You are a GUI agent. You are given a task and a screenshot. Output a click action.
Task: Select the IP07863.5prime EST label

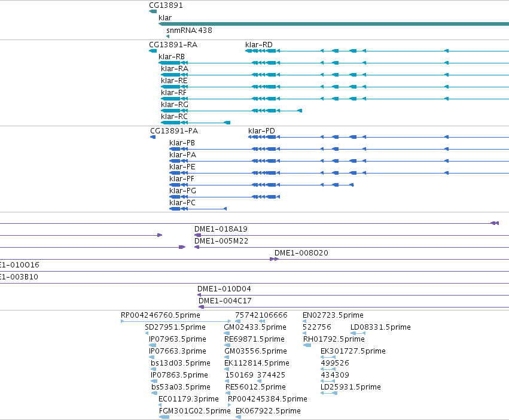point(179,375)
